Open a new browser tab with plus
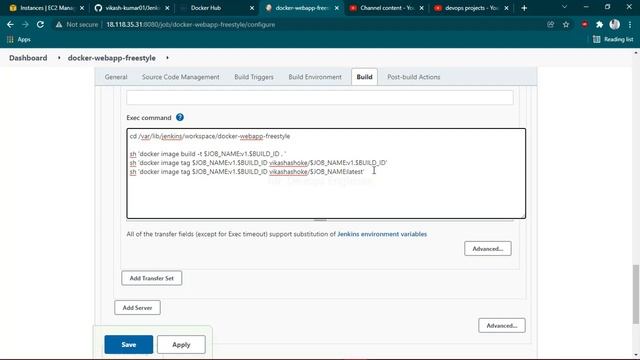The image size is (640, 360). click(x=524, y=8)
